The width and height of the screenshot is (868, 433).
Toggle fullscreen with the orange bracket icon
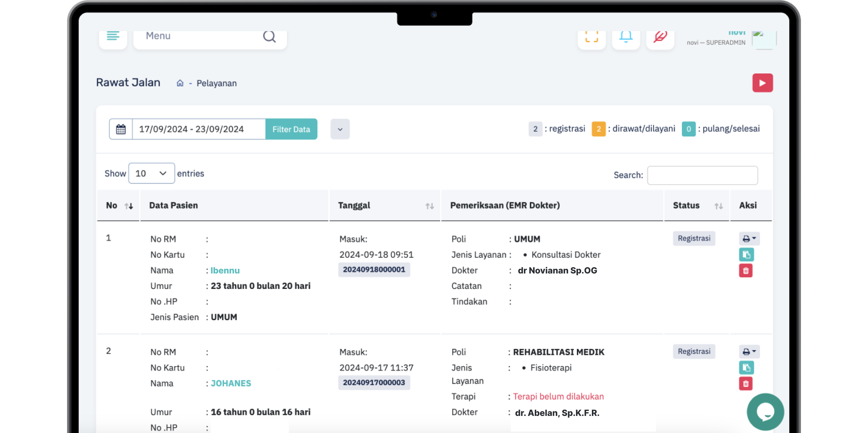pyautogui.click(x=591, y=37)
